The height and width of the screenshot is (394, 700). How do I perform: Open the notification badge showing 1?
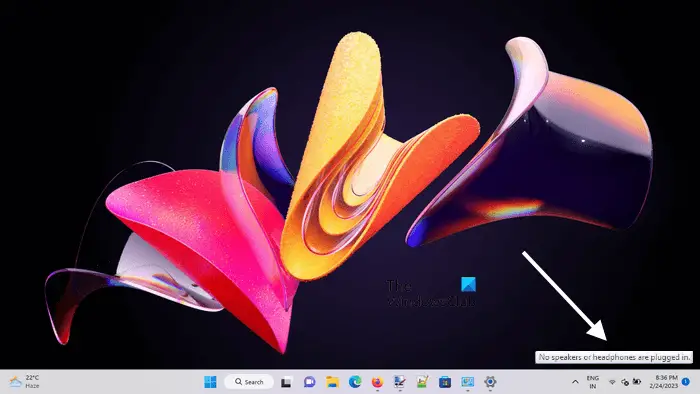click(686, 382)
